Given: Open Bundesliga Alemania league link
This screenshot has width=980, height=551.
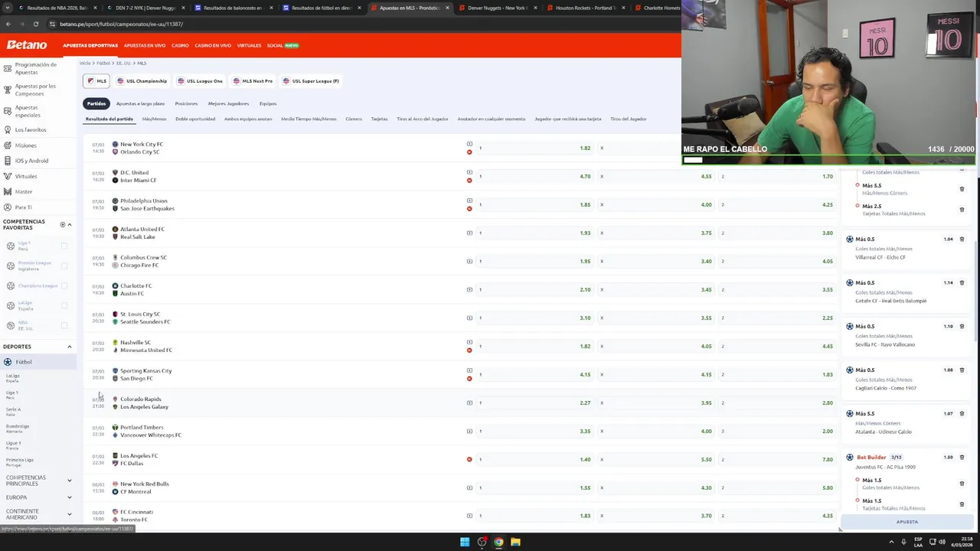Looking at the screenshot, I should [17, 429].
